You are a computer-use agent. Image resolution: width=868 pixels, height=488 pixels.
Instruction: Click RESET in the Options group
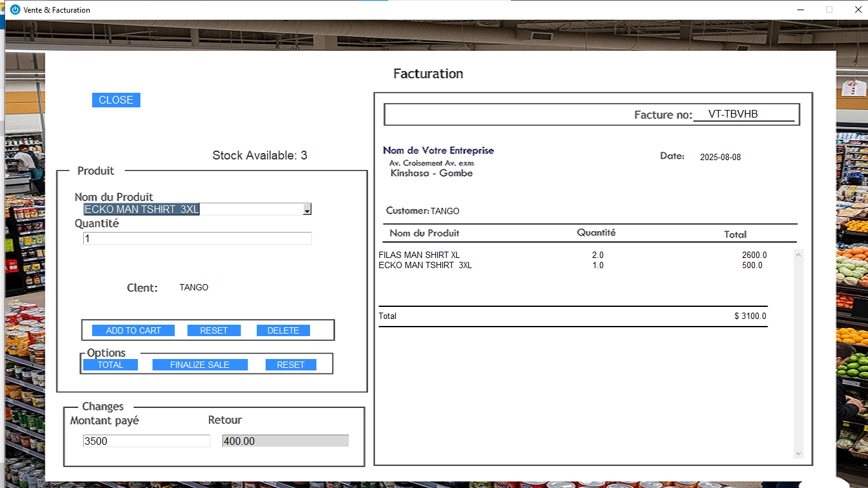coord(290,365)
